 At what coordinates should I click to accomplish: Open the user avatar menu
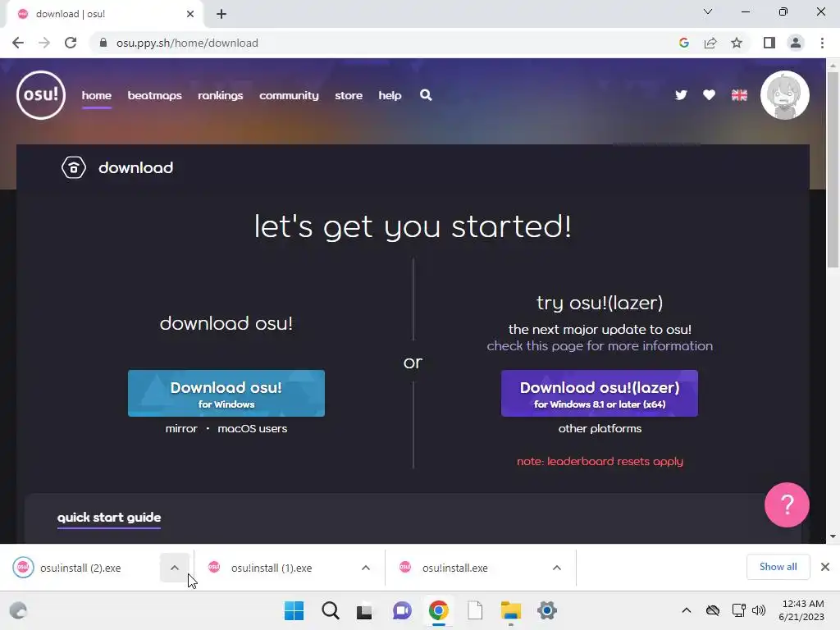785,95
